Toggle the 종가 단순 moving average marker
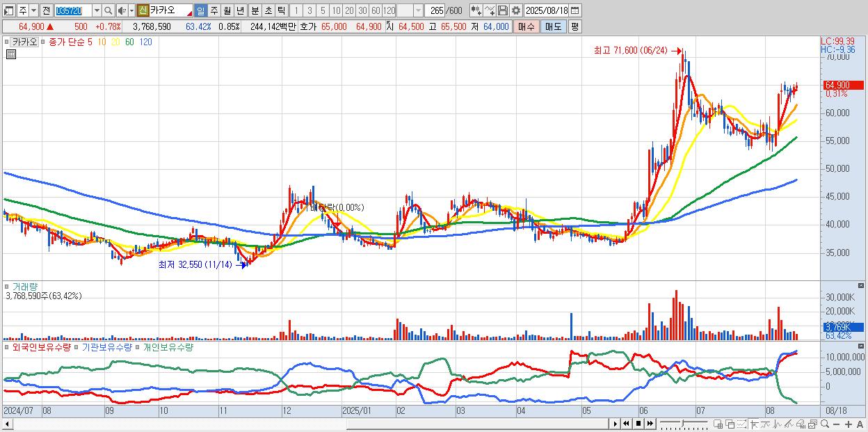Screen dimensions: 868x432 (42, 42)
